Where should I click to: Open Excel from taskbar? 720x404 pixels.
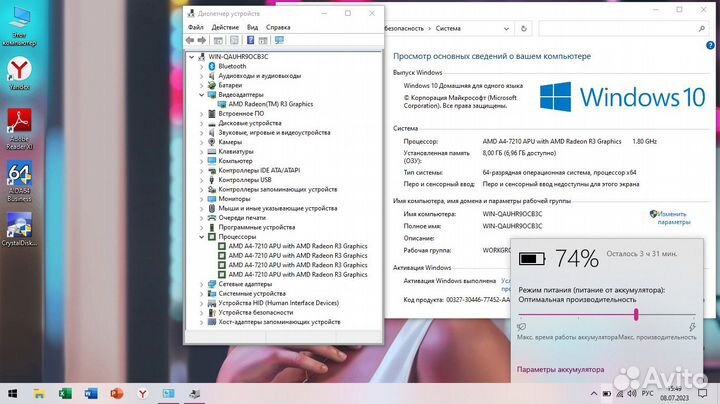tap(65, 393)
